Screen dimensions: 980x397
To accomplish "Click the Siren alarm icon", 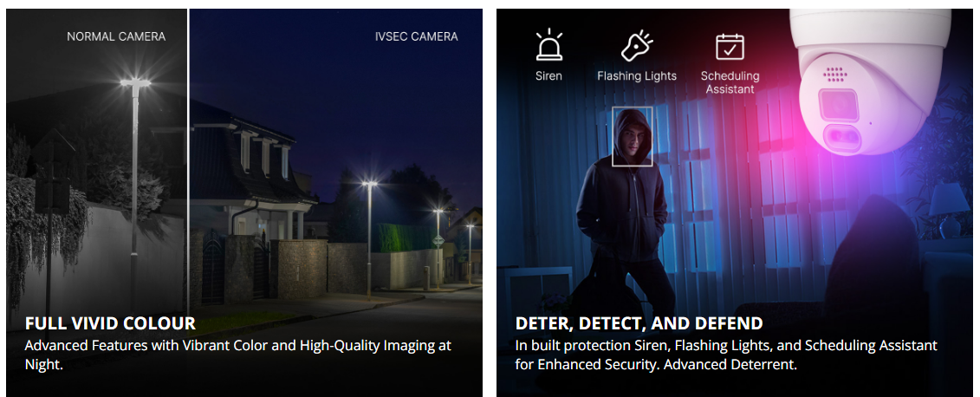I will (x=548, y=45).
